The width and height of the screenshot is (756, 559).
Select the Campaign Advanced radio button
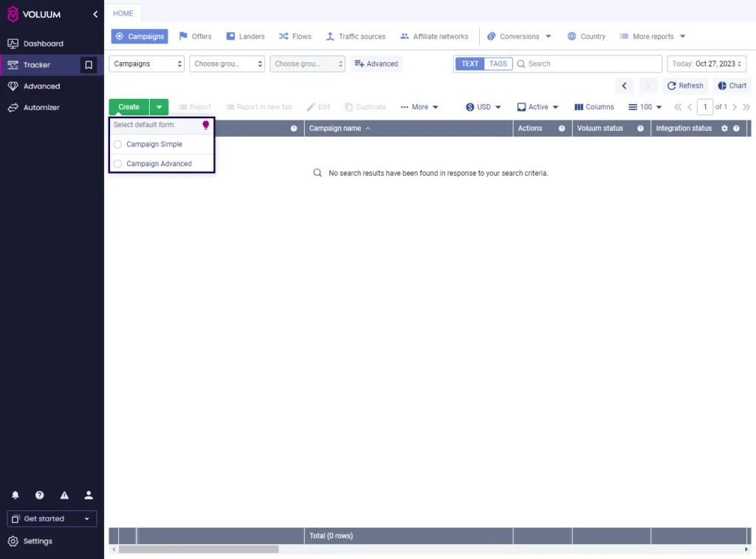117,163
